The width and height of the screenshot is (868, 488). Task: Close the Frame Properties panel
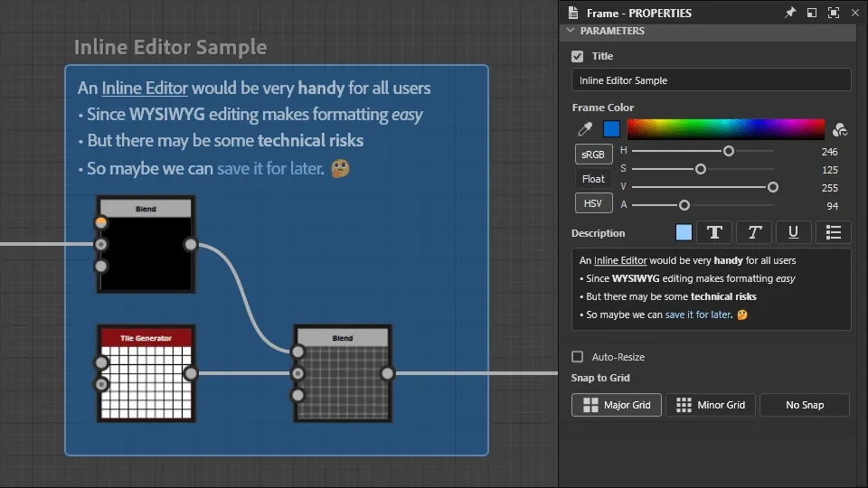pyautogui.click(x=855, y=13)
